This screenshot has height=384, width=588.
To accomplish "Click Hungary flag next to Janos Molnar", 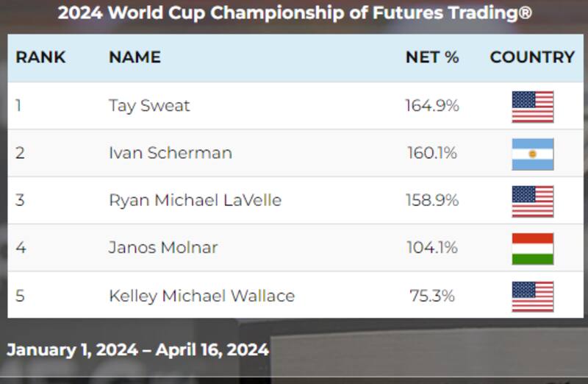I will pos(532,249).
